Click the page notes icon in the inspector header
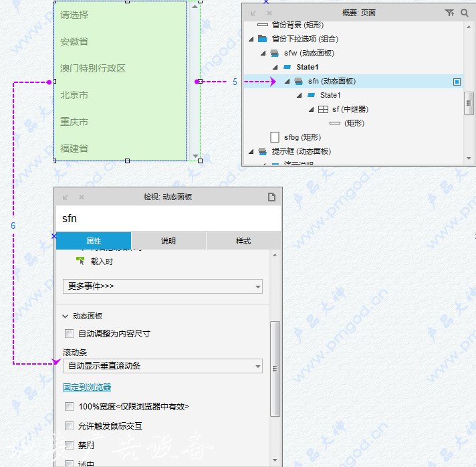This screenshot has height=467, width=476. (271, 197)
